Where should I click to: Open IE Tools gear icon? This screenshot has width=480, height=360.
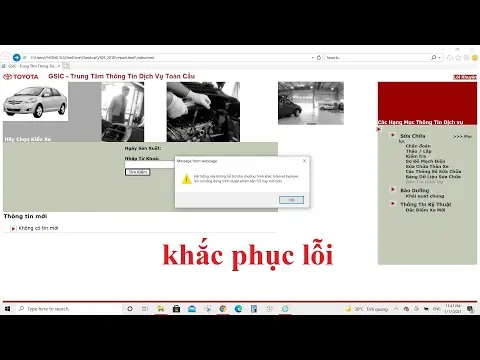pyautogui.click(x=467, y=58)
